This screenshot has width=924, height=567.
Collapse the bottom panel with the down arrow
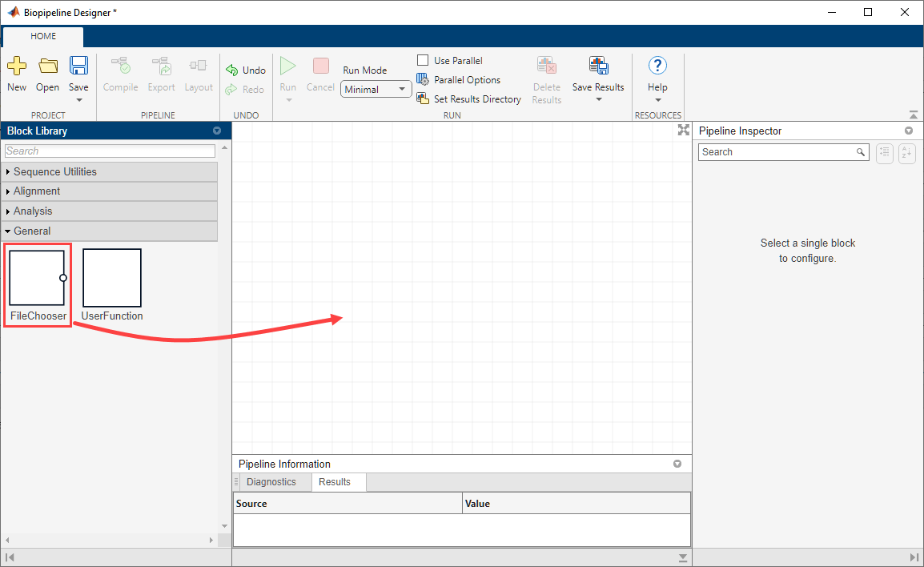pos(682,557)
